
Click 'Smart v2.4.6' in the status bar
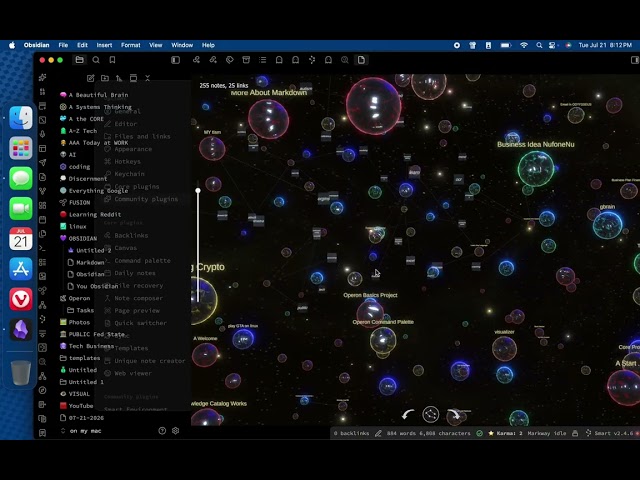[609, 433]
